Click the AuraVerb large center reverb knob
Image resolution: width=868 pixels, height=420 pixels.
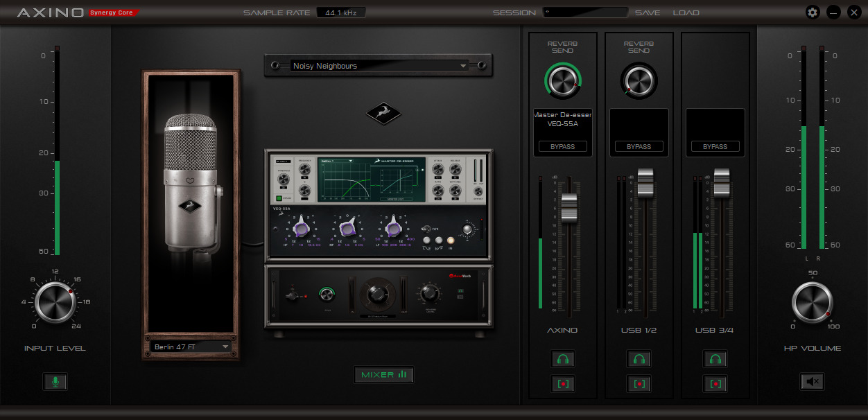(377, 294)
